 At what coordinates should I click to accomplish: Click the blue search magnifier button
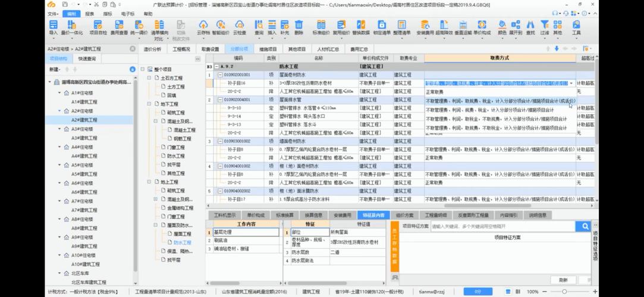tap(583, 226)
